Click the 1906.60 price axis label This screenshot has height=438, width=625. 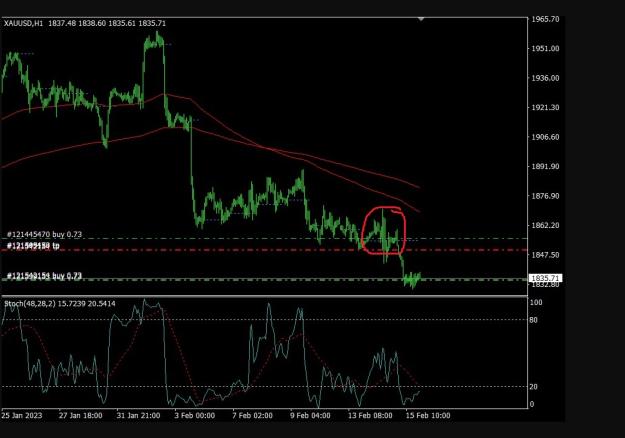(545, 137)
